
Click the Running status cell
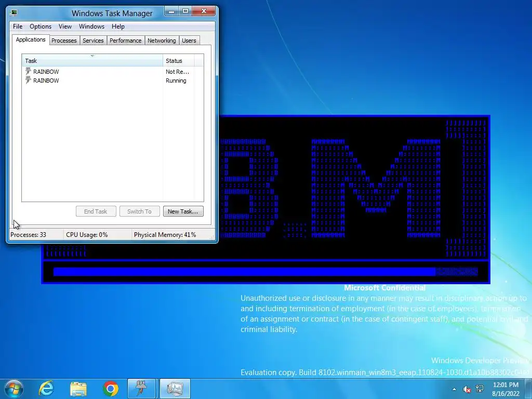176,81
